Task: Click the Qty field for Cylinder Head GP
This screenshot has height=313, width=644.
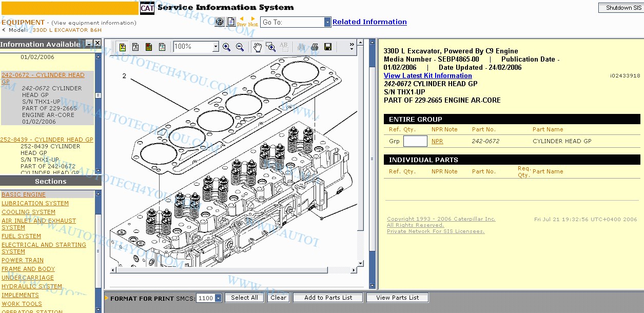Action: [x=415, y=141]
